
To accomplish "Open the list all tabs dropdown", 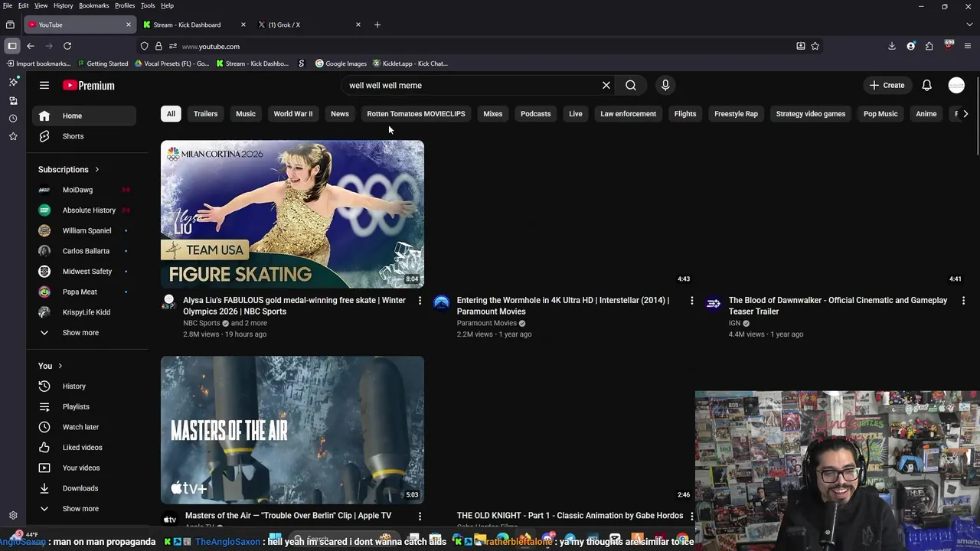I will pos(969,24).
